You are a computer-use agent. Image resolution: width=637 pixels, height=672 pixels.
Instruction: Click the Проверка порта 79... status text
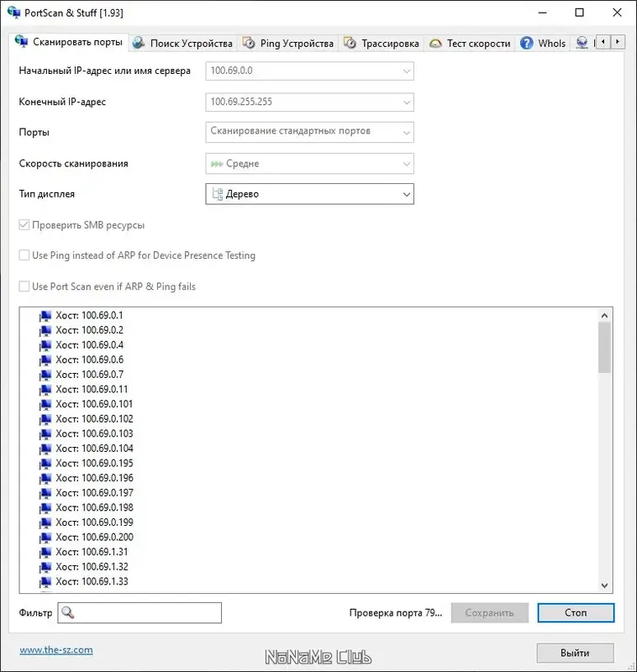tap(395, 613)
